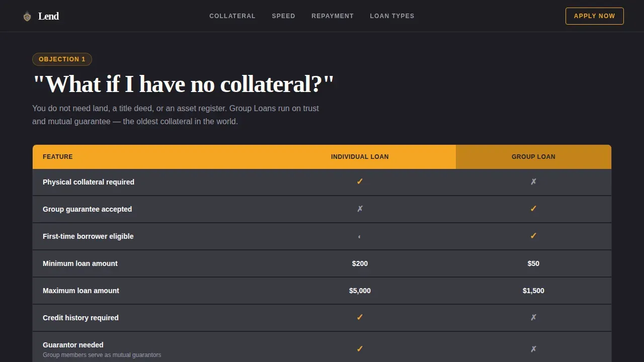This screenshot has width=644, height=362.
Task: Click the Maximum loan amount label
Action: pyautogui.click(x=81, y=291)
